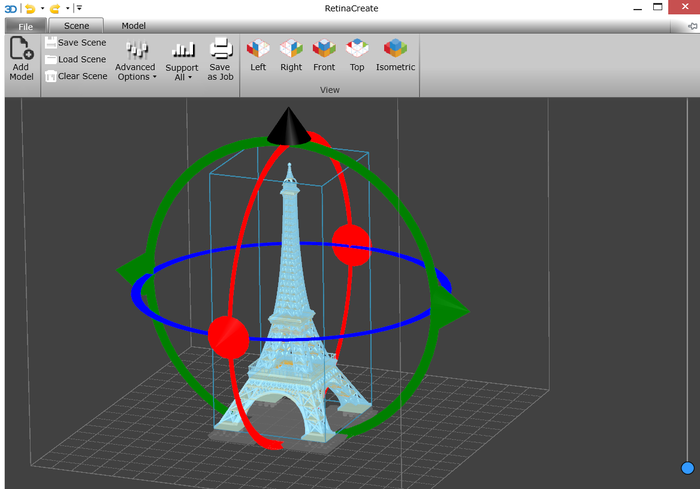
Task: Click the ribbon pin icon
Action: coord(692,26)
